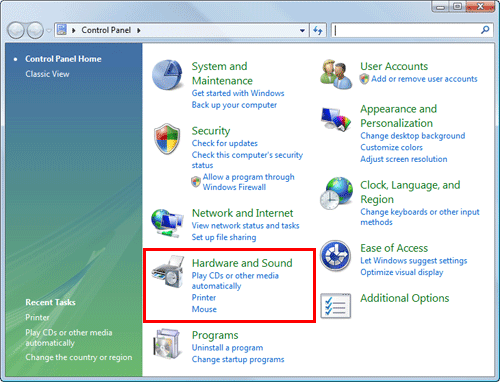Open the Network and Internet globe icon
Viewport: 500px width, 382px height.
167,223
